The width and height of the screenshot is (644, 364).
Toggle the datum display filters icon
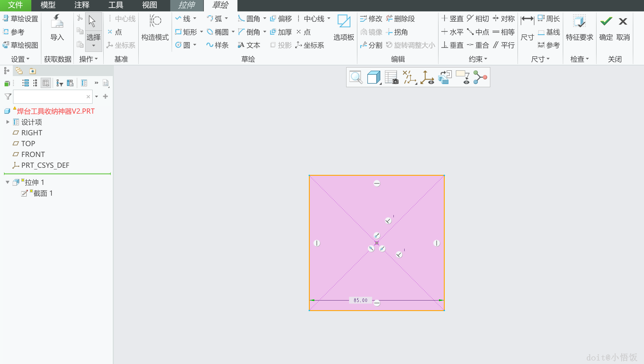[x=409, y=77]
